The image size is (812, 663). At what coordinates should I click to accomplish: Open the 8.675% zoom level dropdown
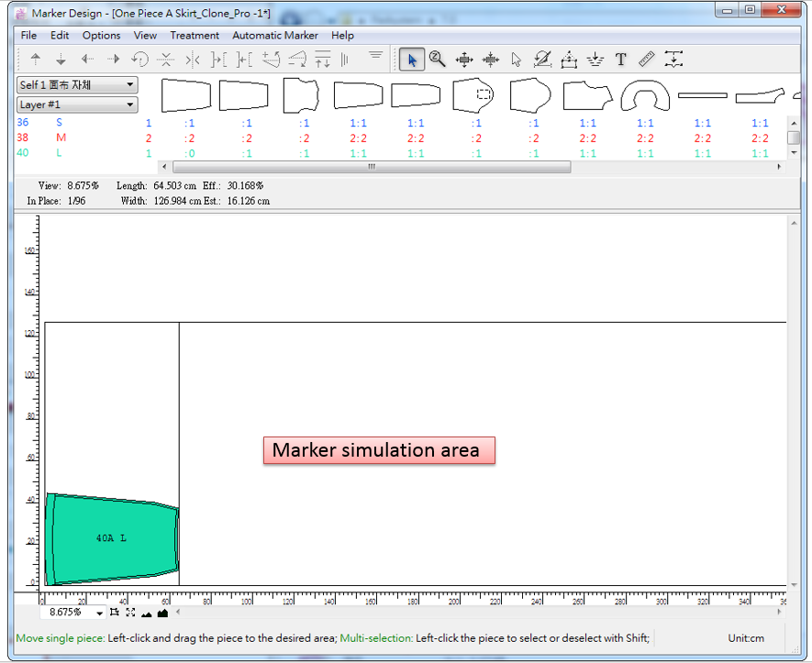(x=99, y=613)
